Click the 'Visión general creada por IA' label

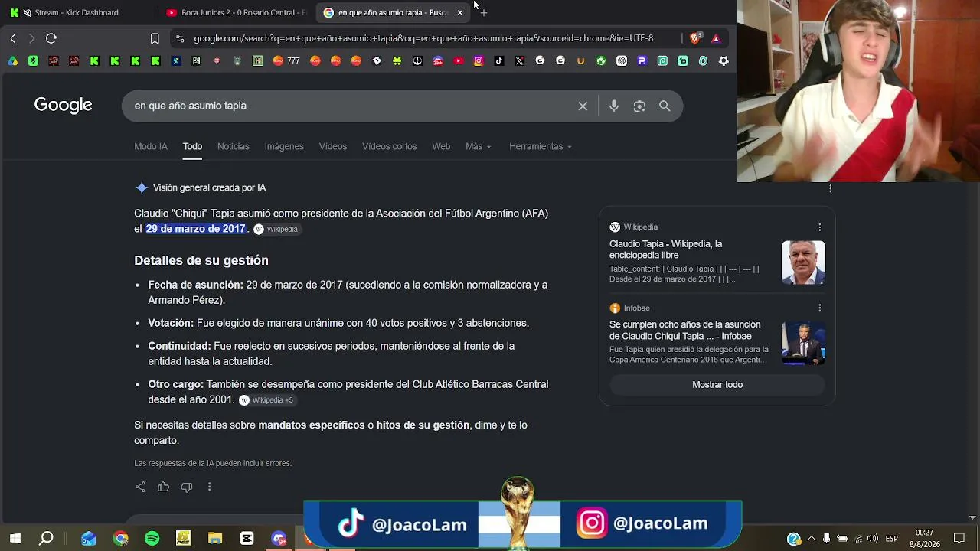pyautogui.click(x=209, y=187)
